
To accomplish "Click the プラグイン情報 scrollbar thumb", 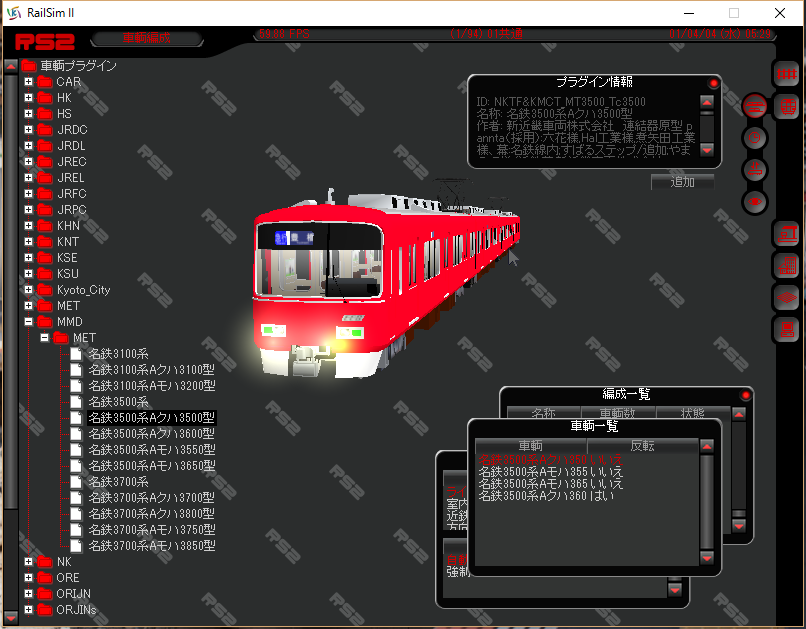I will pos(707,113).
